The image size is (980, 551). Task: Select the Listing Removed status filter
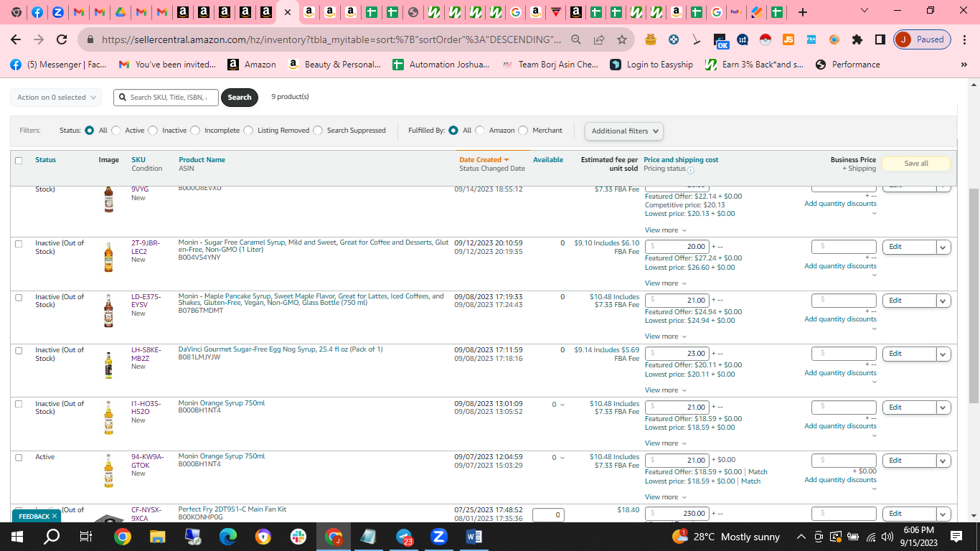[x=248, y=131]
